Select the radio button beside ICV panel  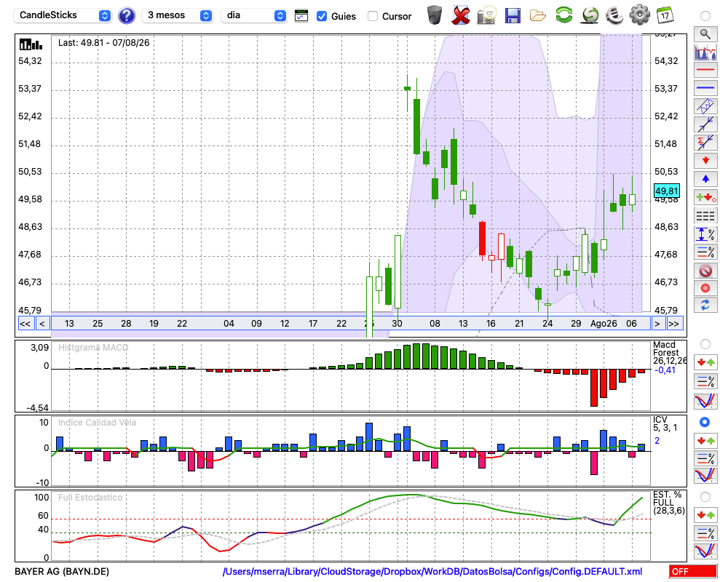(x=705, y=422)
